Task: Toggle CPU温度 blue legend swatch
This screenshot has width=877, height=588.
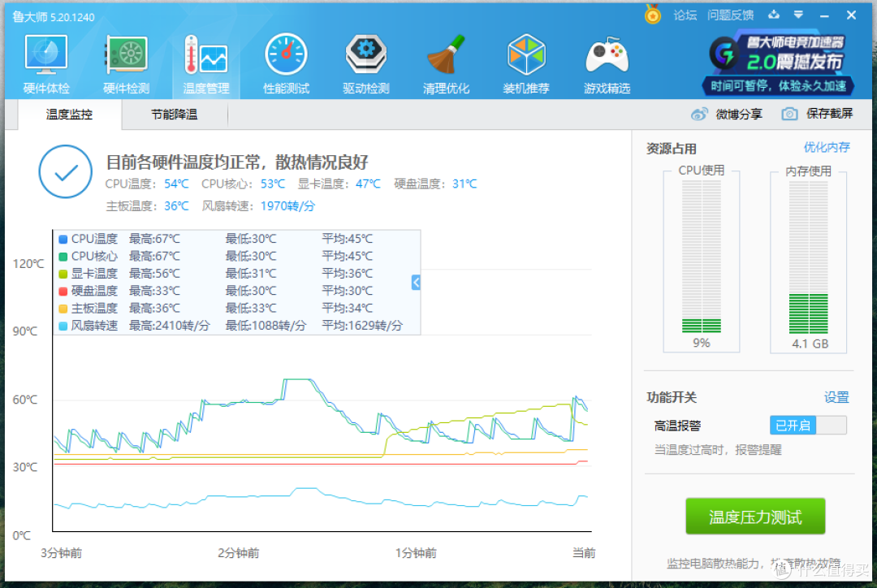Action: coord(63,240)
